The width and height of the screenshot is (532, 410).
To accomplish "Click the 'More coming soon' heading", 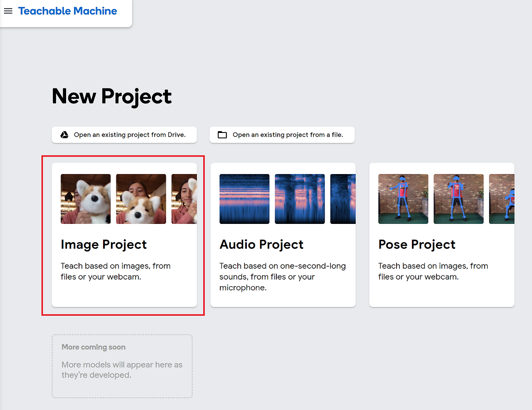I will (x=94, y=347).
